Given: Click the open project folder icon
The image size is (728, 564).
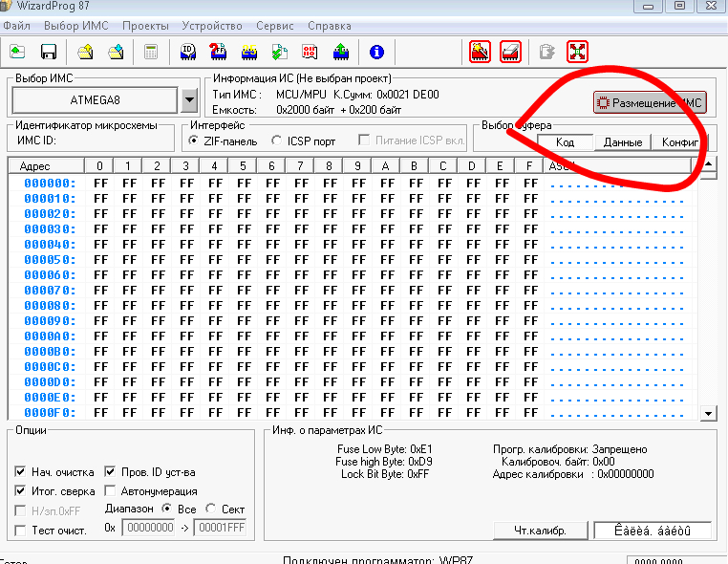Looking at the screenshot, I should (86, 52).
